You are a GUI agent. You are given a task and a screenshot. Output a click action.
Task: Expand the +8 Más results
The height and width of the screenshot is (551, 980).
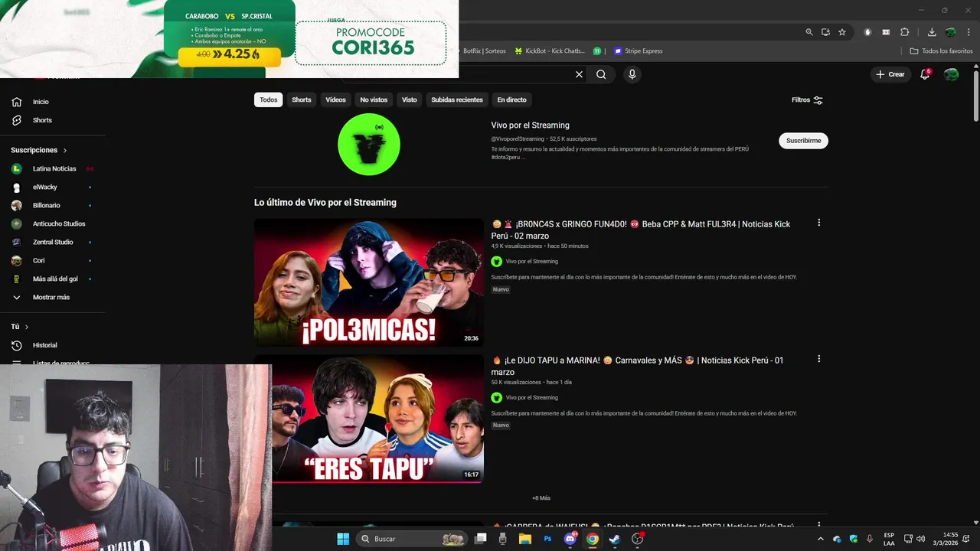point(541,498)
